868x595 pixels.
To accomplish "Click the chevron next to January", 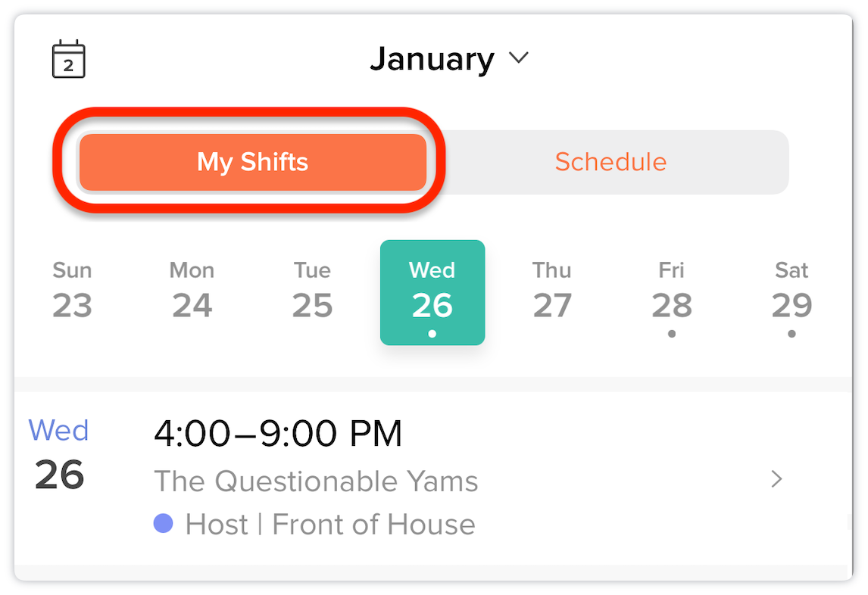I will [x=519, y=58].
